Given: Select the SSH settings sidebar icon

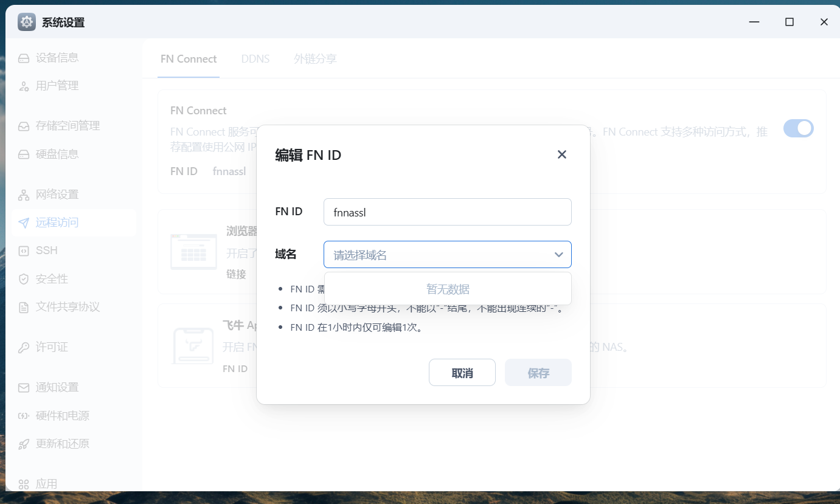Looking at the screenshot, I should [22, 250].
